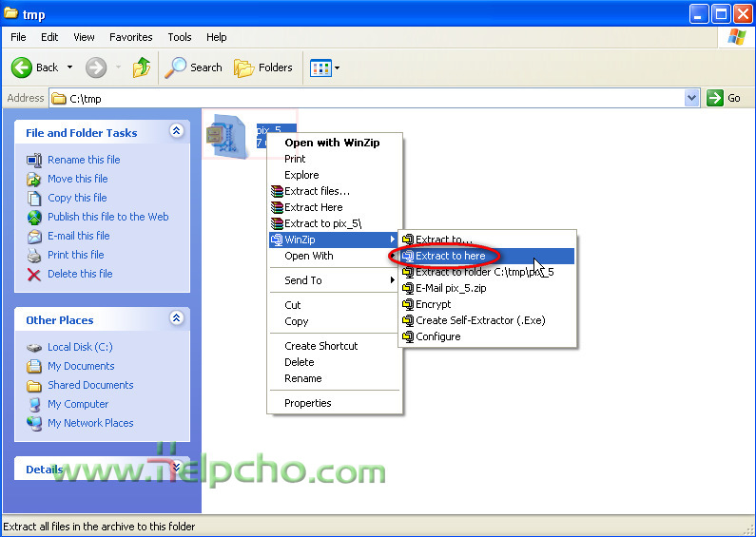Choose WinRAR Extract Here entry
756x537 pixels.
pyautogui.click(x=335, y=207)
